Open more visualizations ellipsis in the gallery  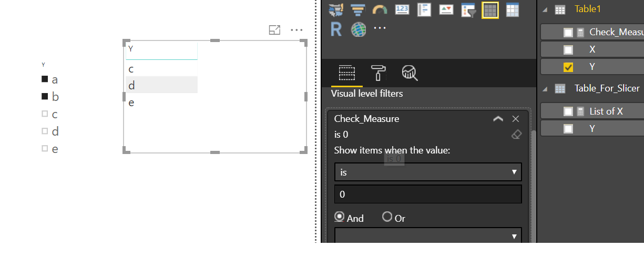[380, 28]
